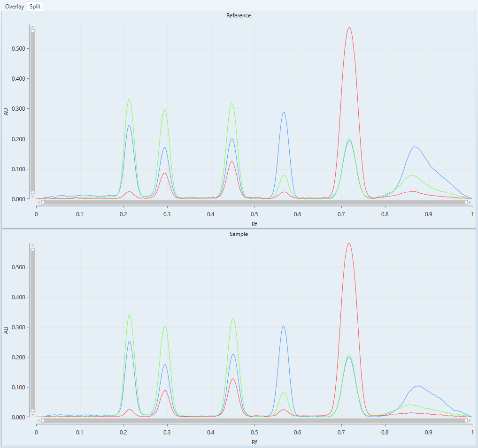Click the middle of Sample chart's horizontal scrollbar
478x448 pixels.
point(254,421)
